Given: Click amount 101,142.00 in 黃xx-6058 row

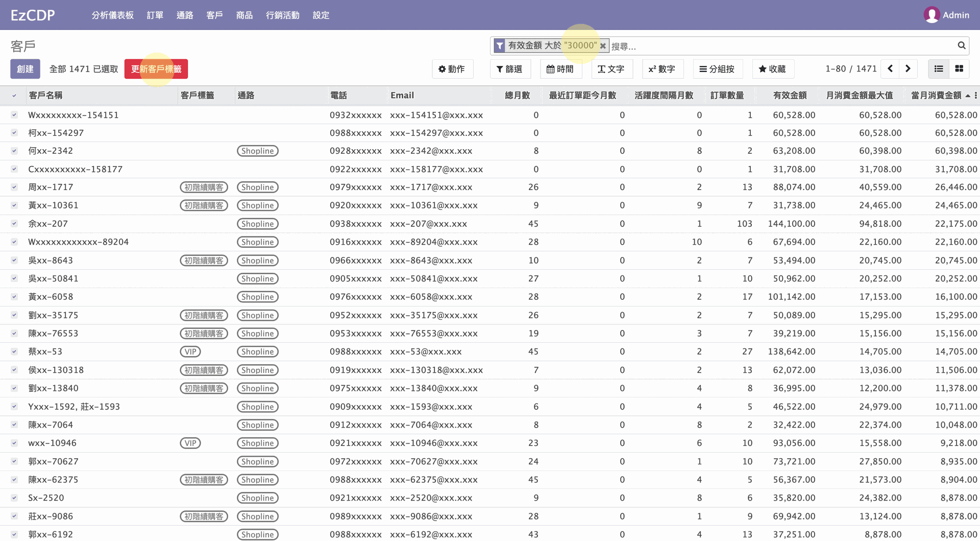Looking at the screenshot, I should click(792, 297).
